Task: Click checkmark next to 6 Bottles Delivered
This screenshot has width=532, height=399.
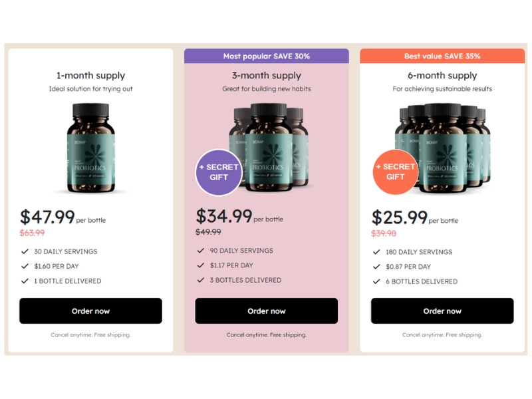Action: (x=376, y=281)
